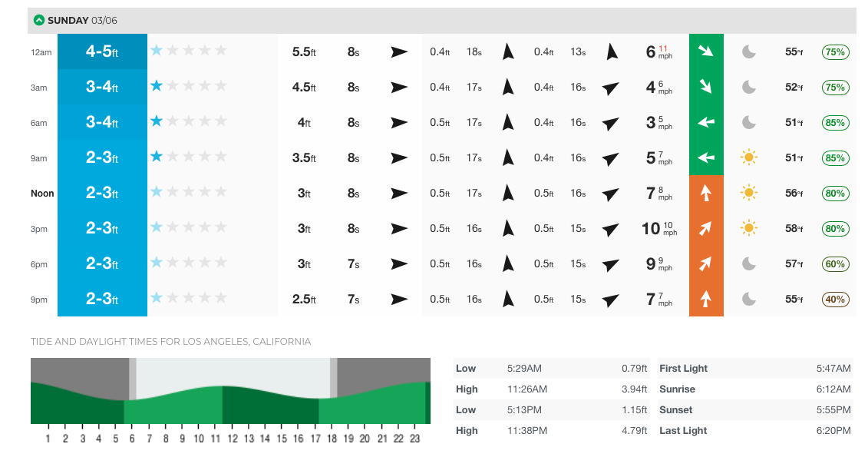
Task: Click the 12am star rating
Action: [x=189, y=51]
